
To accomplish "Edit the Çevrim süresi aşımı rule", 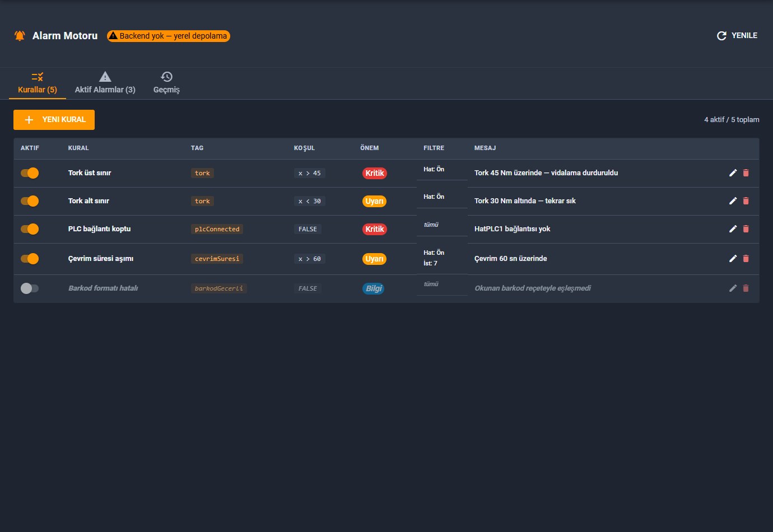I will click(733, 259).
